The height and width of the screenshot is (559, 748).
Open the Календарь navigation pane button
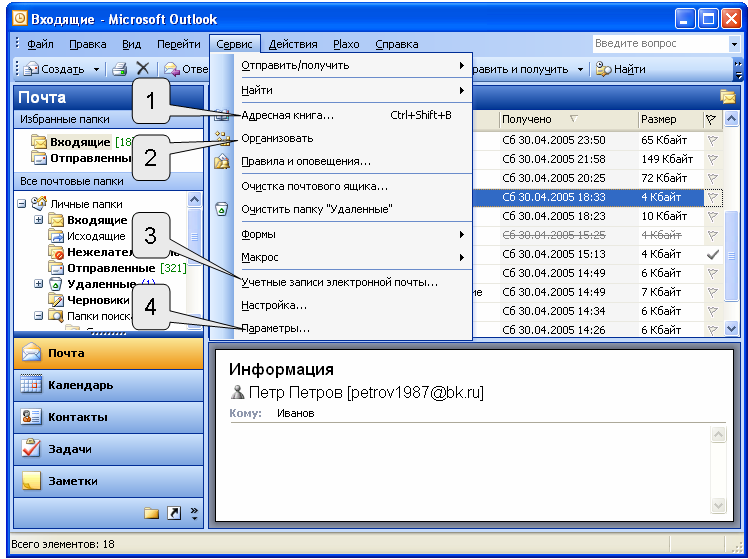(109, 385)
